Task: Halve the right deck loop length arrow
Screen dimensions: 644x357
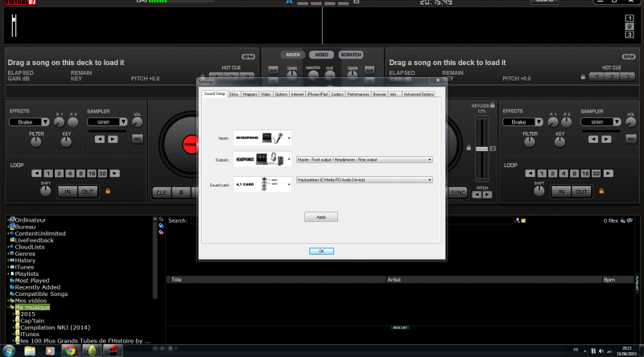Action: (530, 173)
